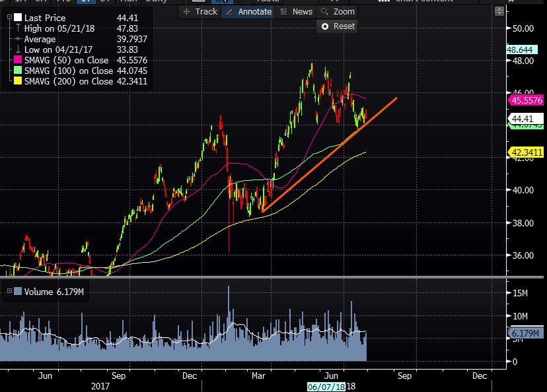547x392 pixels.
Task: Click the Annotate pencil icon
Action: [229, 12]
